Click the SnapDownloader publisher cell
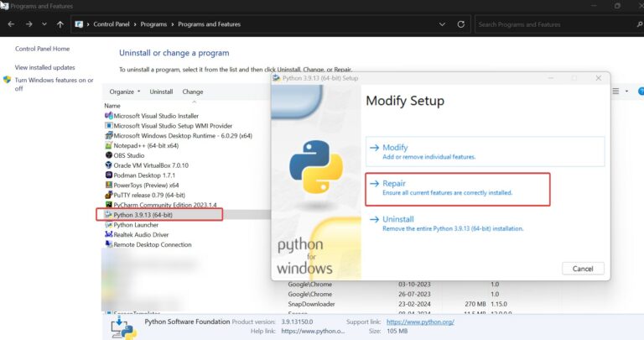The width and height of the screenshot is (644, 340). click(x=311, y=304)
